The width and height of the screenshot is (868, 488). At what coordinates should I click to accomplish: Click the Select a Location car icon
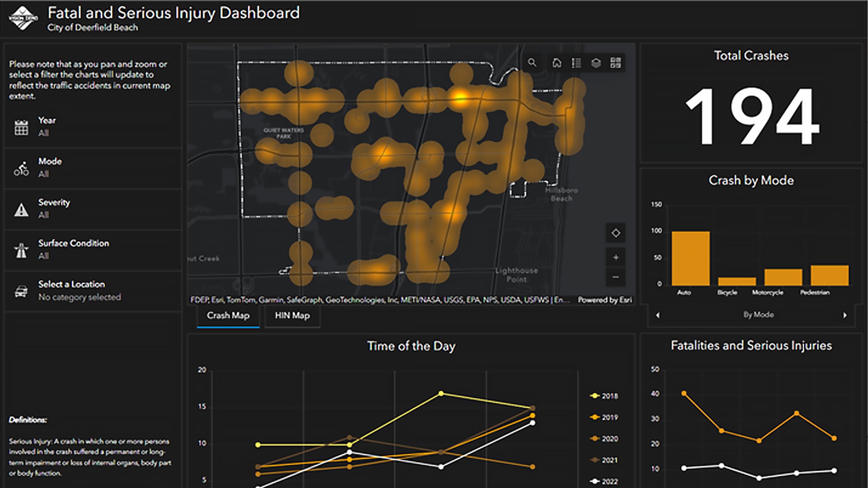22,291
